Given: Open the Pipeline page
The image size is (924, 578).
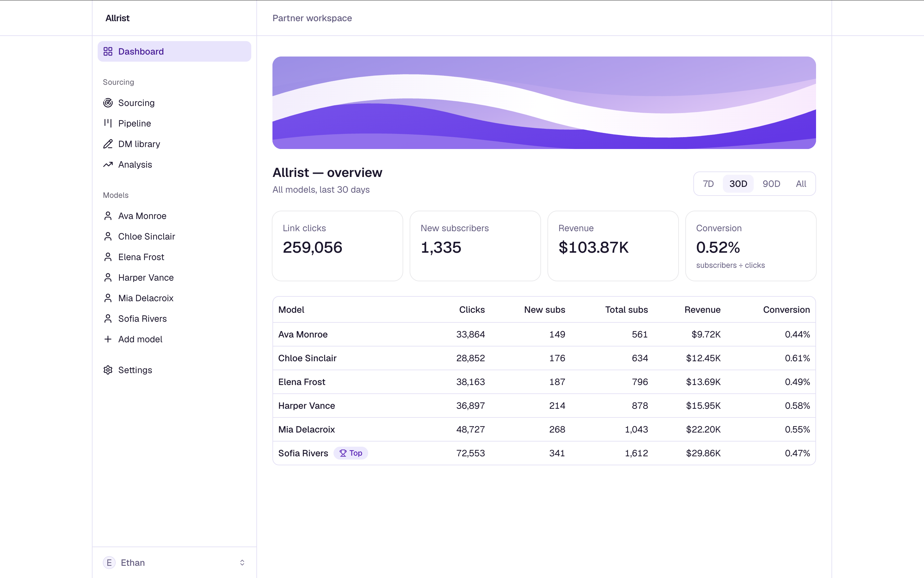Looking at the screenshot, I should 174,123.
